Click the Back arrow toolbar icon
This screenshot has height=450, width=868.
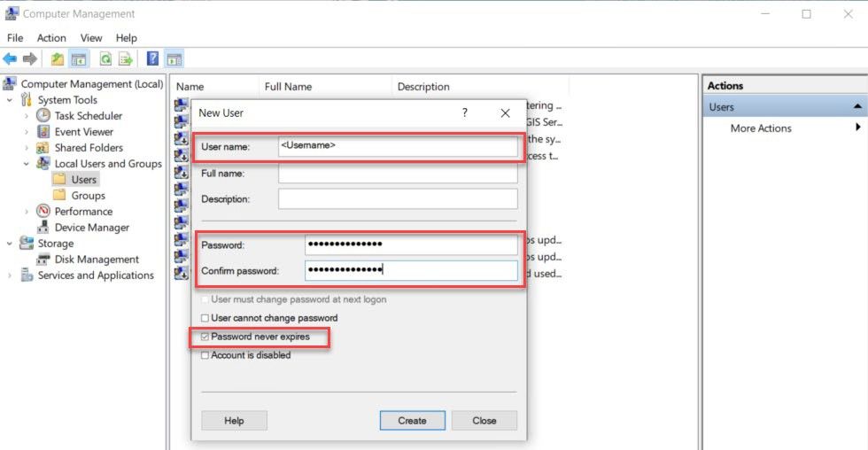pos(10,58)
